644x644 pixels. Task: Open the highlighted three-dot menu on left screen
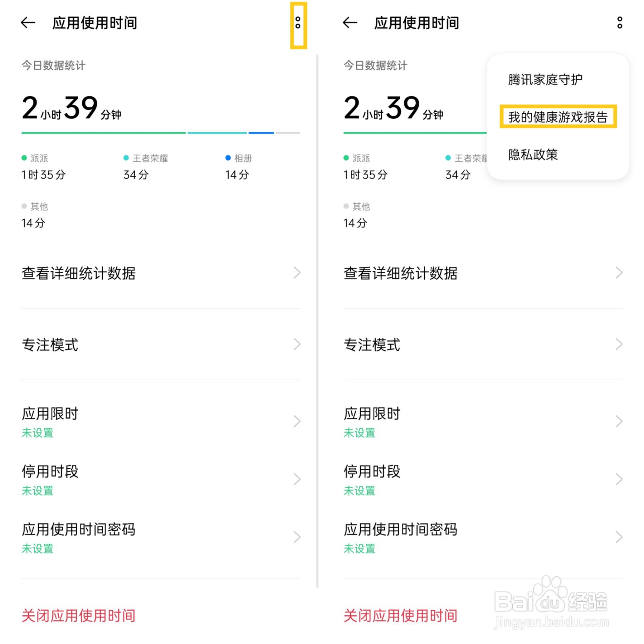(x=298, y=23)
